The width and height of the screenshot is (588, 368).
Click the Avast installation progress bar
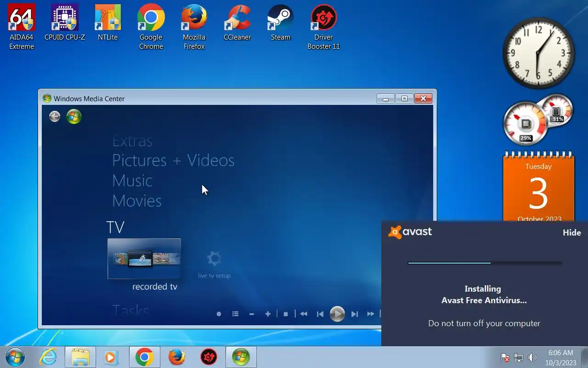click(x=485, y=263)
